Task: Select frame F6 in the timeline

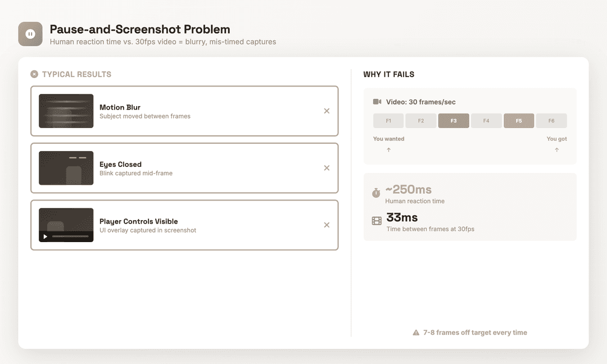Action: tap(551, 121)
